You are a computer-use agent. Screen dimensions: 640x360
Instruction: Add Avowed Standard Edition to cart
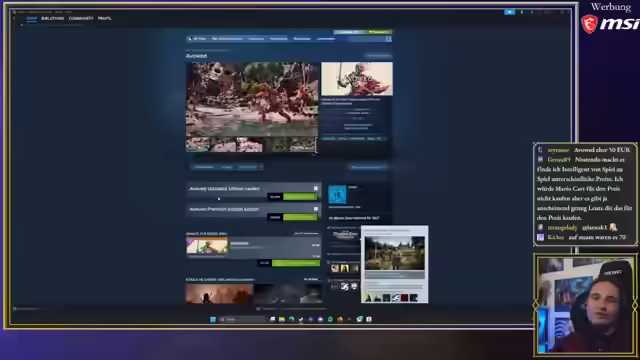tap(300, 197)
